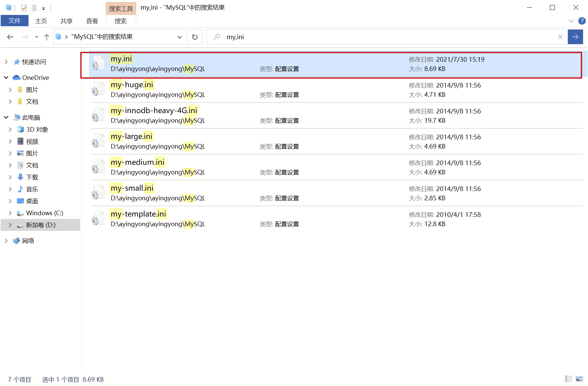
Task: Expand the ribbon with the chevron
Action: tap(571, 21)
